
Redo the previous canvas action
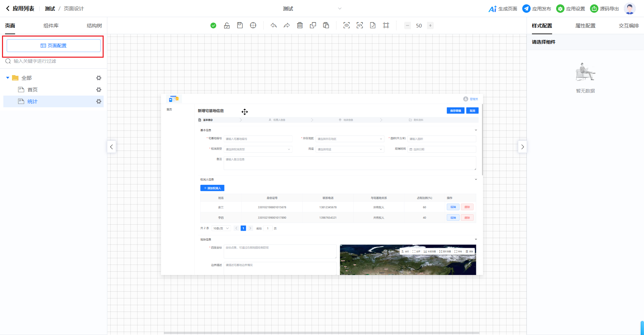[x=287, y=25]
